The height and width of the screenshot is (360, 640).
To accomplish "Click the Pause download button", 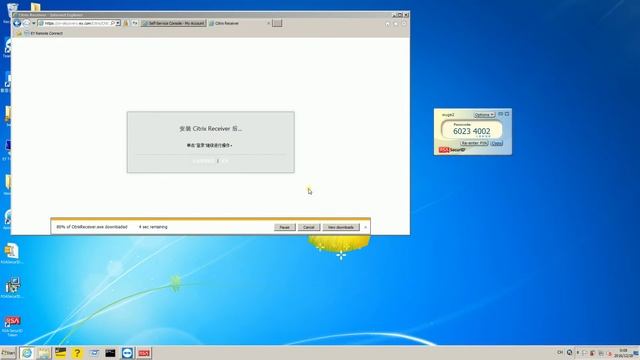I will click(284, 227).
